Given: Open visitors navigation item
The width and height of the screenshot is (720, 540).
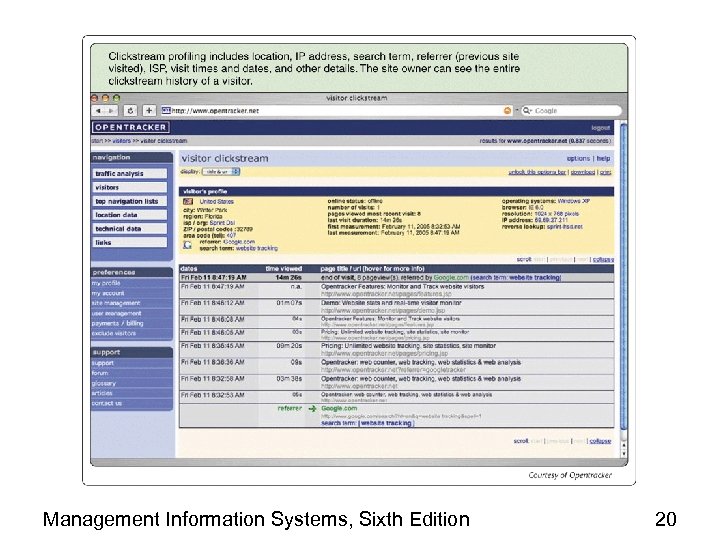Looking at the screenshot, I should 130,187.
